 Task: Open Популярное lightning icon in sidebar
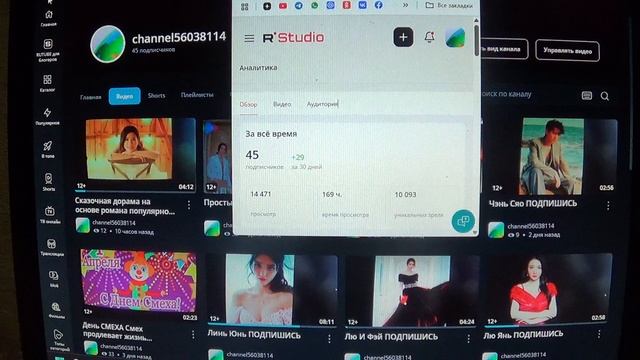[47, 116]
